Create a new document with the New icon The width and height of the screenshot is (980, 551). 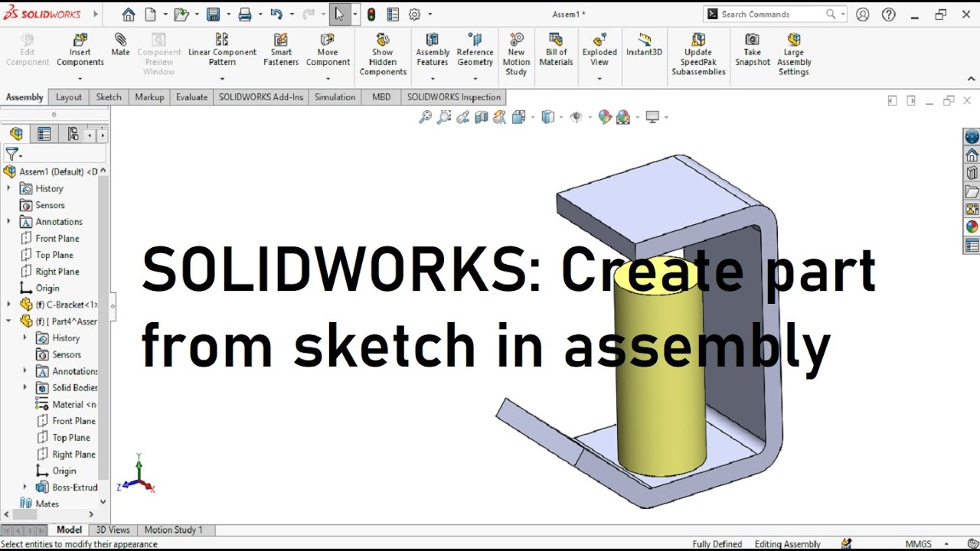click(x=150, y=15)
